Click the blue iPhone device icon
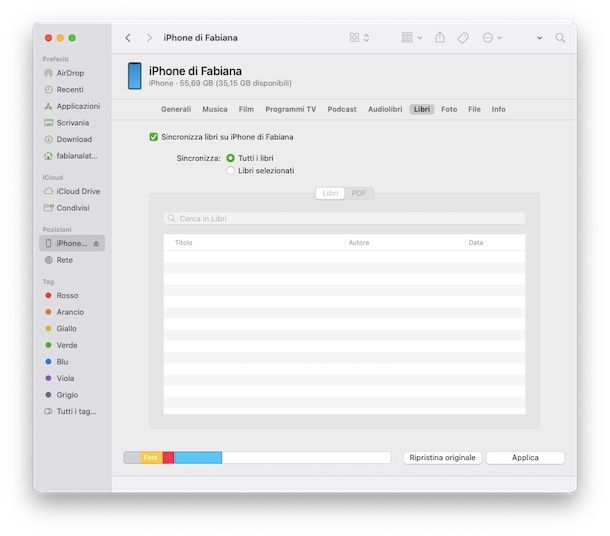This screenshot has height=536, width=610. click(135, 76)
